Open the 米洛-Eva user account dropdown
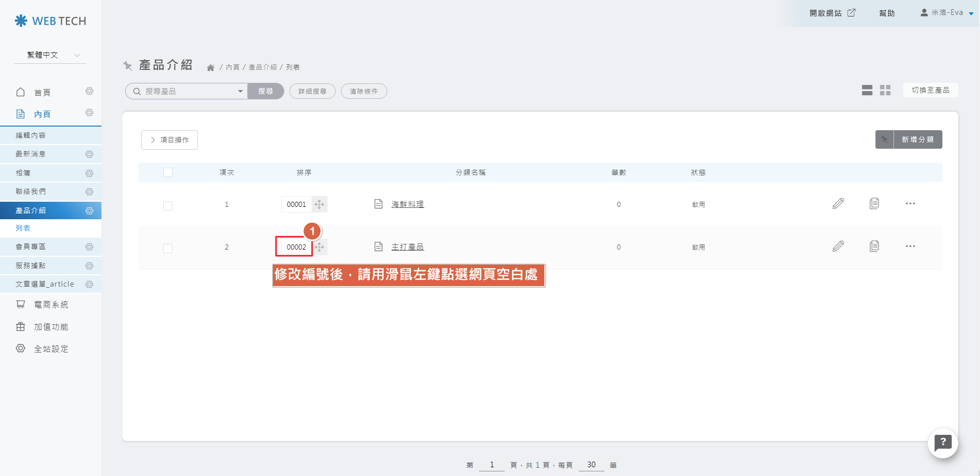This screenshot has width=980, height=476. [x=947, y=13]
